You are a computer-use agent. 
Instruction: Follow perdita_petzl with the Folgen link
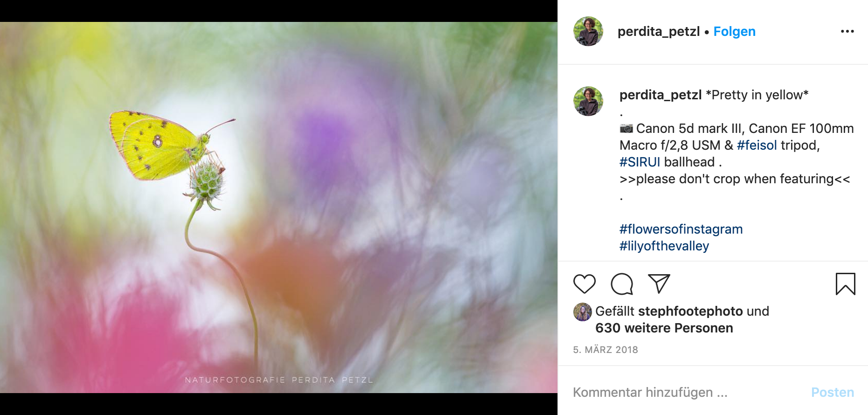pyautogui.click(x=734, y=31)
